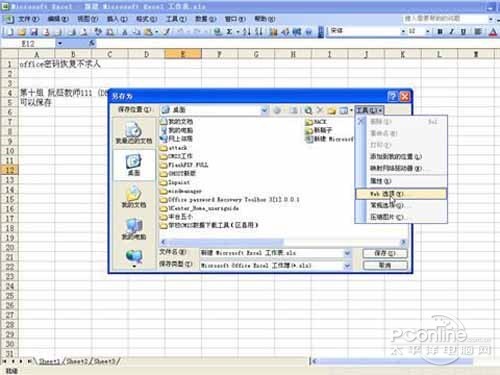Select 我最近的文档 in places bar
The height and width of the screenshot is (375, 500).
[x=134, y=133]
